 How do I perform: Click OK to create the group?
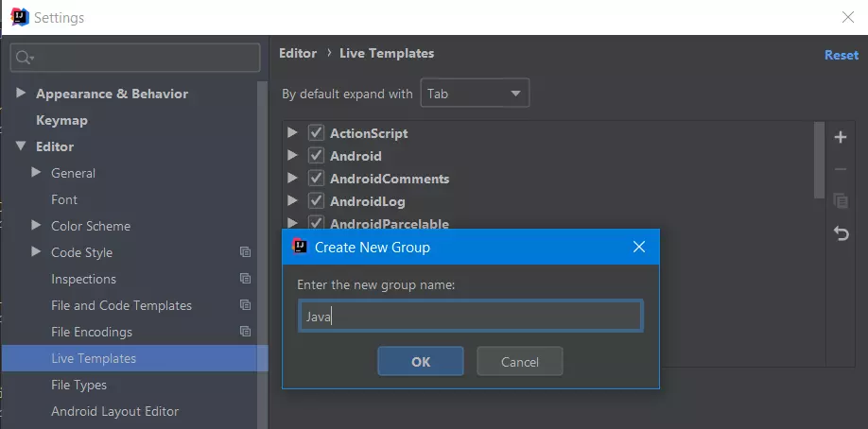(x=421, y=362)
